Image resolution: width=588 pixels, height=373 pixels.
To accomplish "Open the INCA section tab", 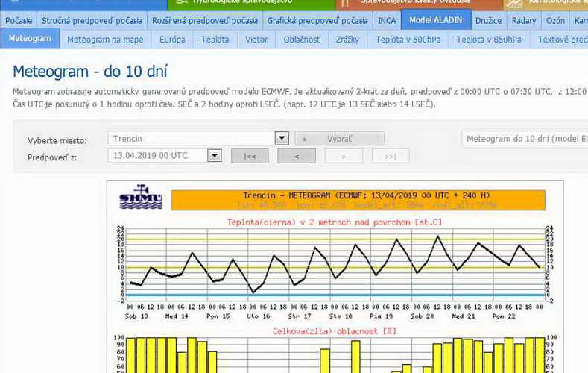I will tap(387, 20).
